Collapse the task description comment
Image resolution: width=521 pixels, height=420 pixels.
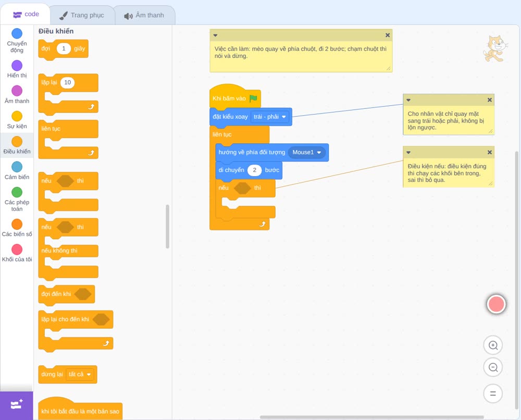click(215, 35)
